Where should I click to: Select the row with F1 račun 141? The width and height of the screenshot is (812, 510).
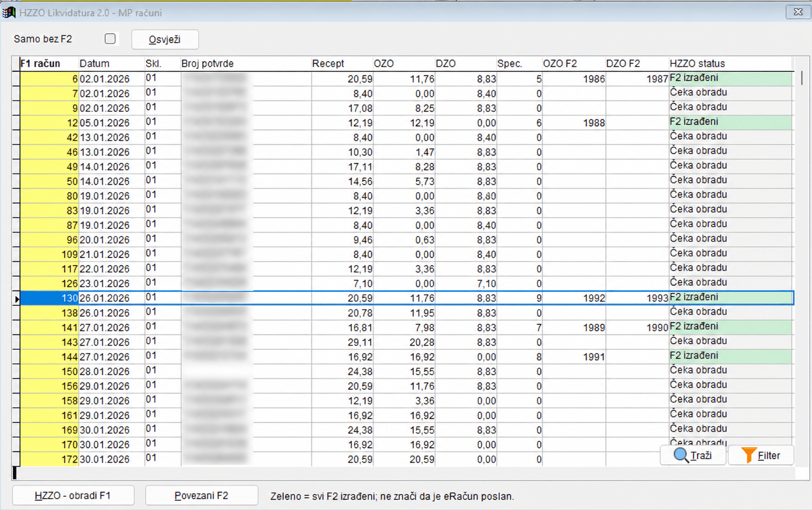pyautogui.click(x=407, y=327)
